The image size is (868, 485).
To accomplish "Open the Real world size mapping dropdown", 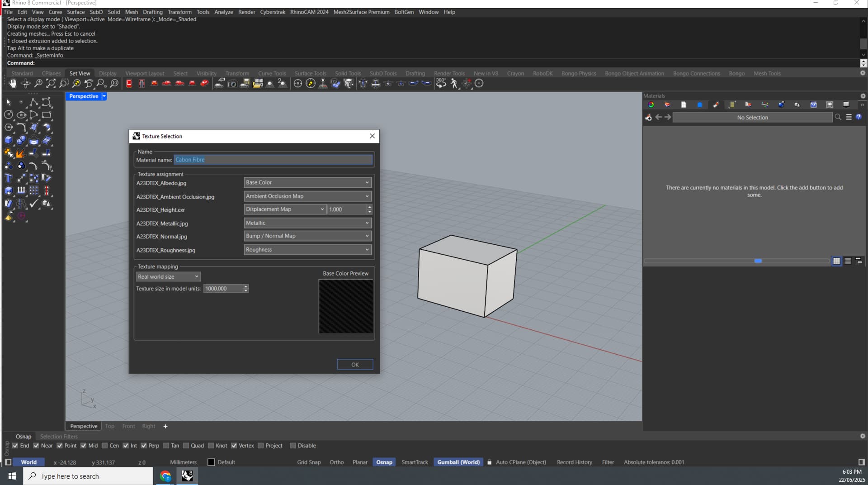I will (168, 276).
